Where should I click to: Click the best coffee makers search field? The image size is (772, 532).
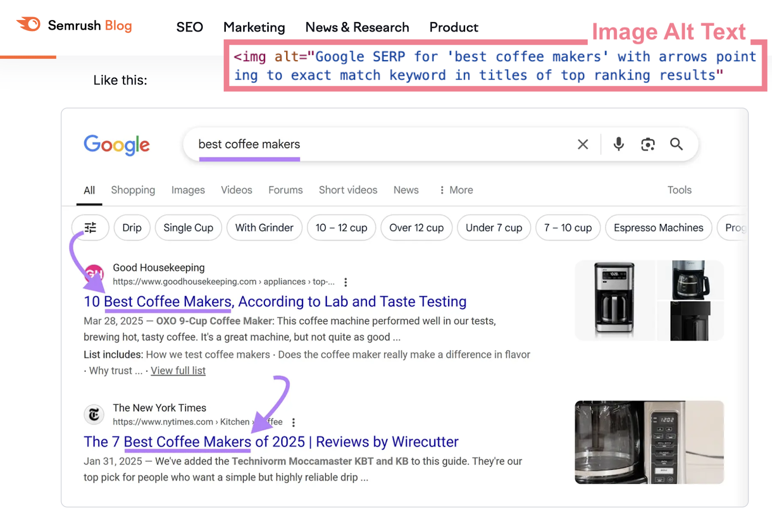338,144
